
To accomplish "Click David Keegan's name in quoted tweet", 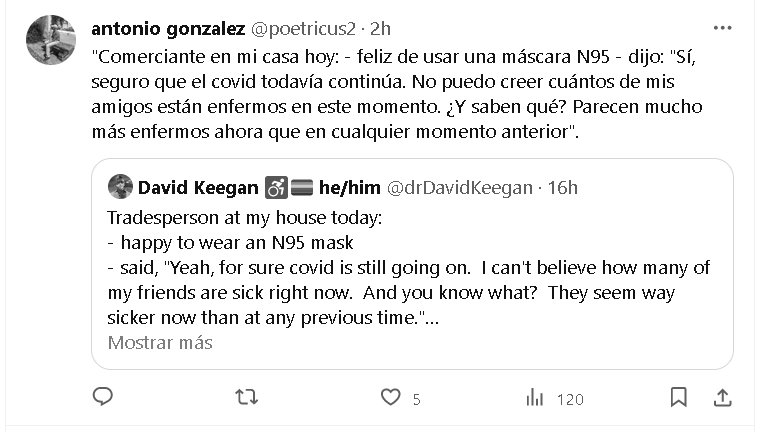I will tap(197, 187).
